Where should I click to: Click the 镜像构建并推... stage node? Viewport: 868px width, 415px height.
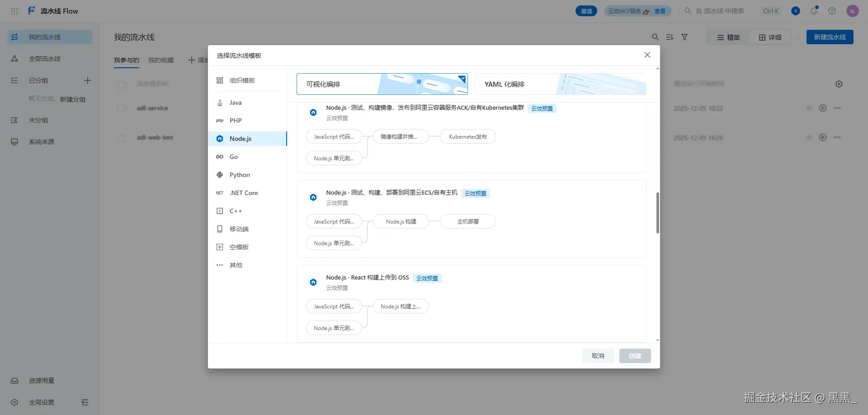[x=401, y=137]
